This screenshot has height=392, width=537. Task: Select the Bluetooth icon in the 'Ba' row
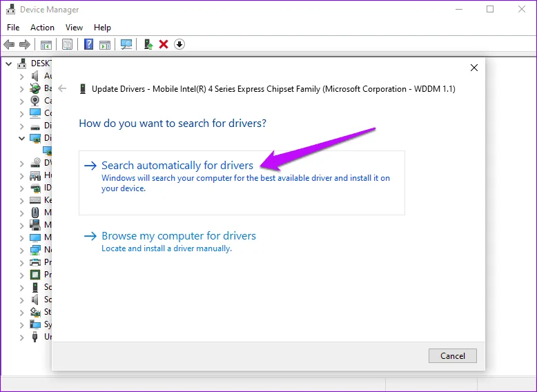click(x=35, y=88)
